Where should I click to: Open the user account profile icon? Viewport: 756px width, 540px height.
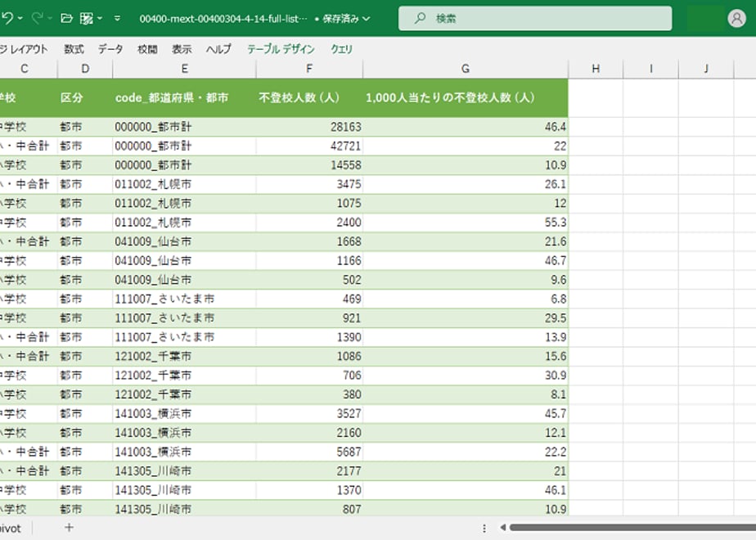[736, 18]
